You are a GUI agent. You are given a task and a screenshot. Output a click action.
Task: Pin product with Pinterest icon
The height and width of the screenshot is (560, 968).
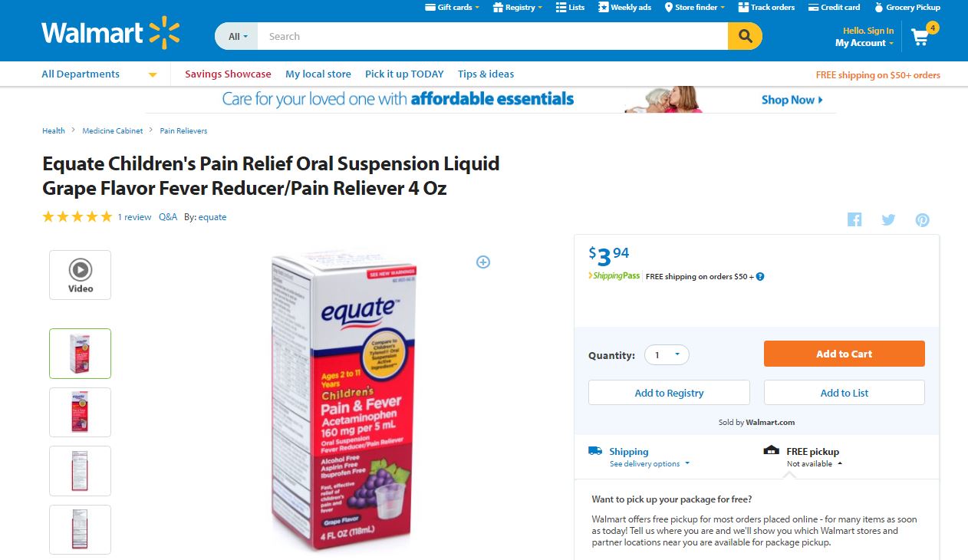pos(922,220)
